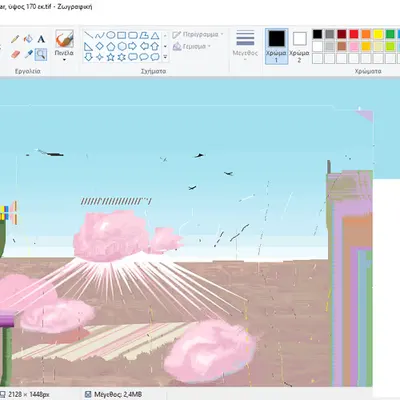Pick the pink color swatch

(354, 46)
